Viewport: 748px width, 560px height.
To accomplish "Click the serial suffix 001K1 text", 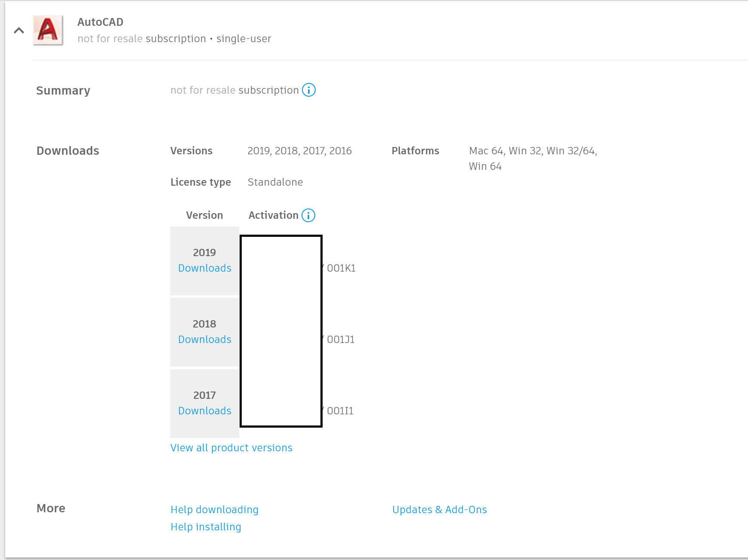I will click(x=339, y=268).
